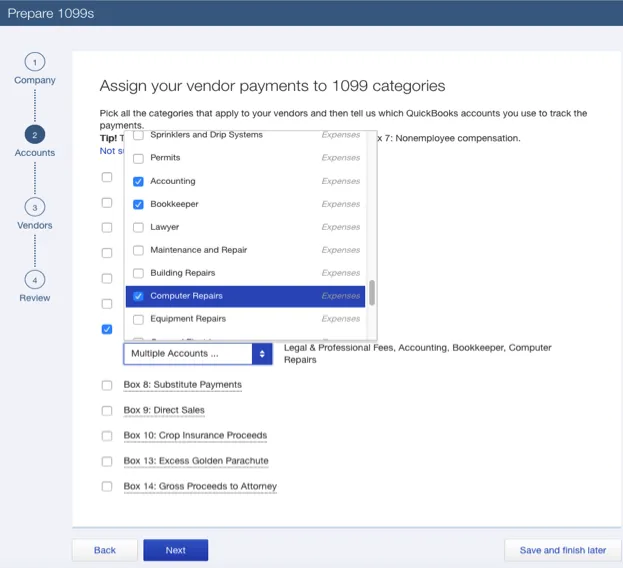Image resolution: width=623 pixels, height=568 pixels.
Task: Click Box 14: Gross Proceeds to Attorney label
Action: tap(200, 487)
